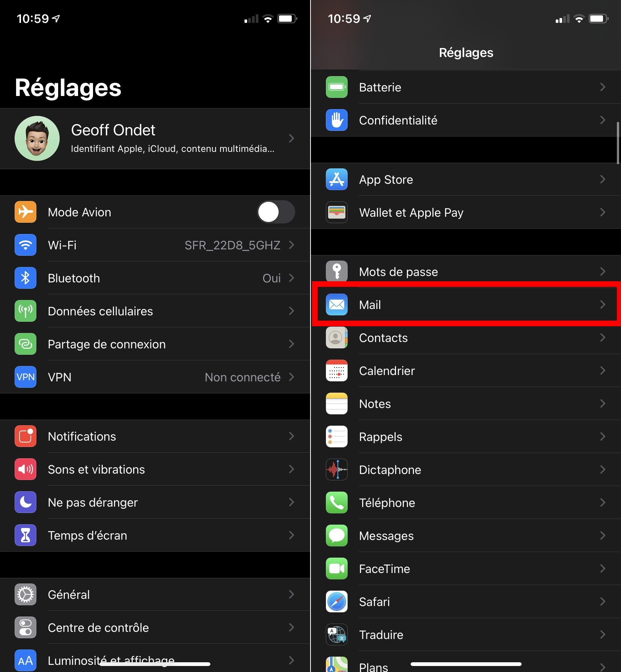This screenshot has width=621, height=672.
Task: Tap the Centre de contrôle switches icon
Action: coord(25,627)
